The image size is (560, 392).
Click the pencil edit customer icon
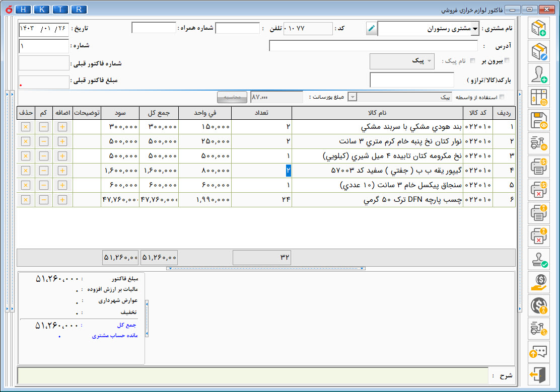click(372, 28)
